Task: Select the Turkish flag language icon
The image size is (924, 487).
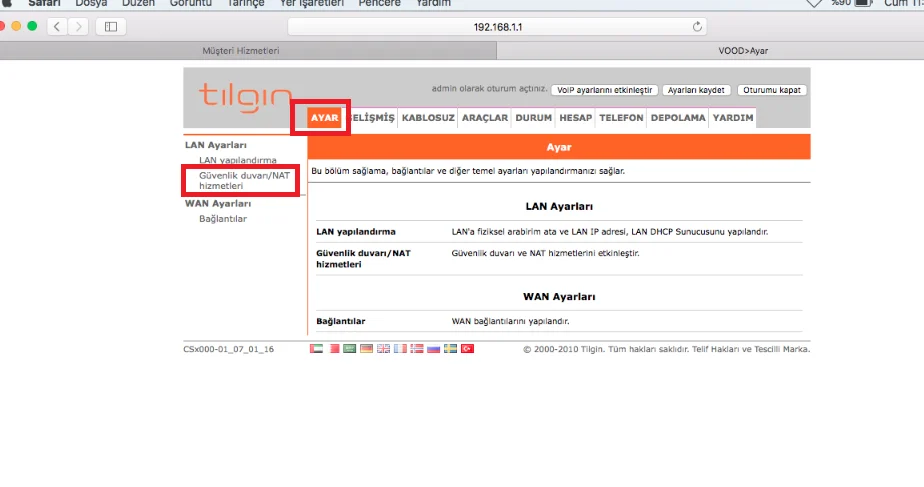Action: coord(467,349)
